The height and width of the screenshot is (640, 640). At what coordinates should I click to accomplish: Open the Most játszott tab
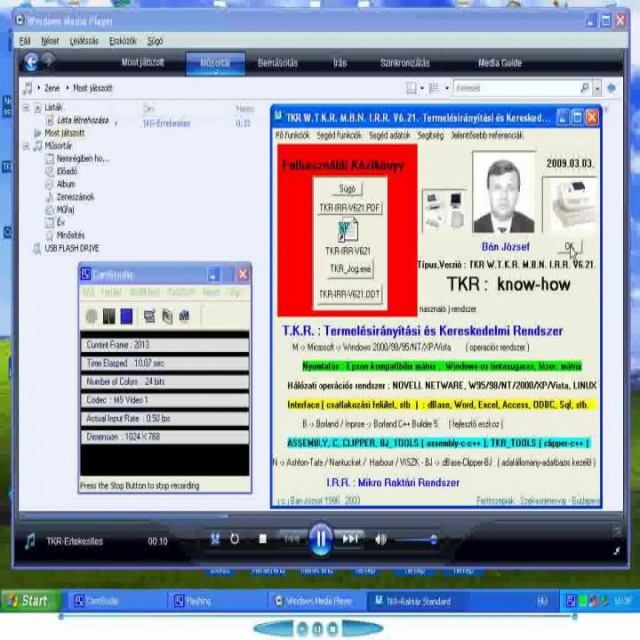tap(142, 62)
